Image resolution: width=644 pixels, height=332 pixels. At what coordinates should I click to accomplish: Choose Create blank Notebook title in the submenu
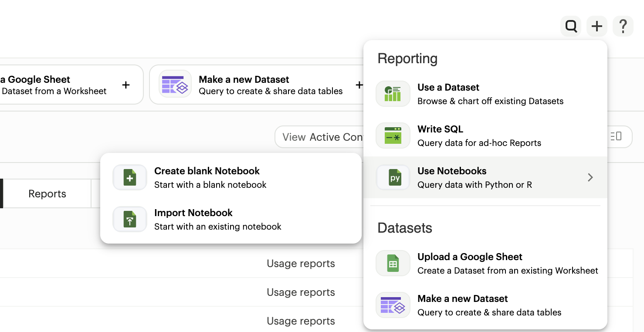tap(207, 171)
